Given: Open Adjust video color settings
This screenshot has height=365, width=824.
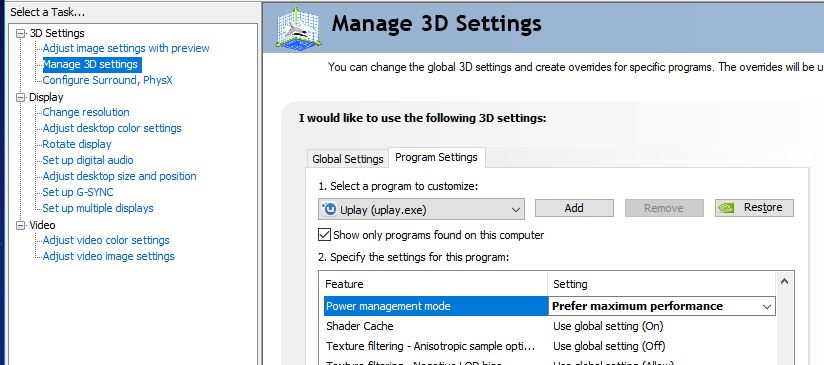Looking at the screenshot, I should pyautogui.click(x=106, y=241).
